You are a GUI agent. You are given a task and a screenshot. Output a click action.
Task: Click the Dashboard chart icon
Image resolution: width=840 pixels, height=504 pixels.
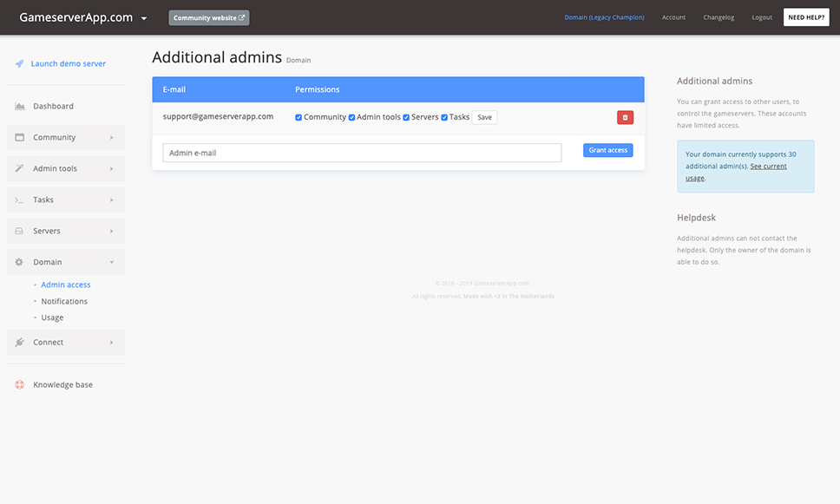[20, 106]
